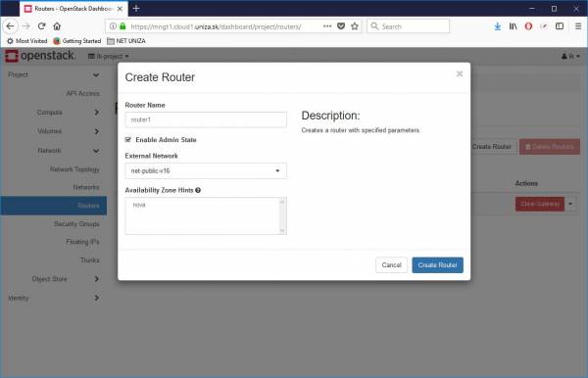Viewport: 588px width, 378px height.
Task: Open the NET UNIZA bookmark folder
Action: click(x=126, y=41)
